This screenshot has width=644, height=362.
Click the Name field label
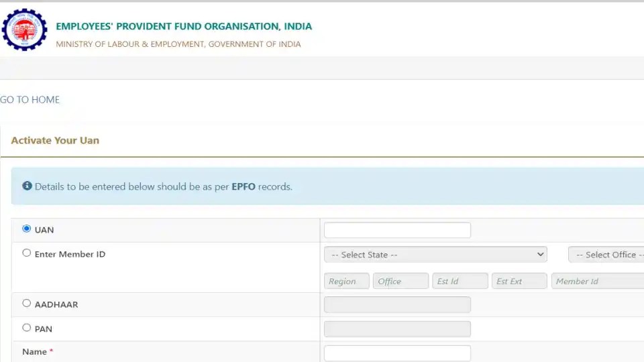34,352
